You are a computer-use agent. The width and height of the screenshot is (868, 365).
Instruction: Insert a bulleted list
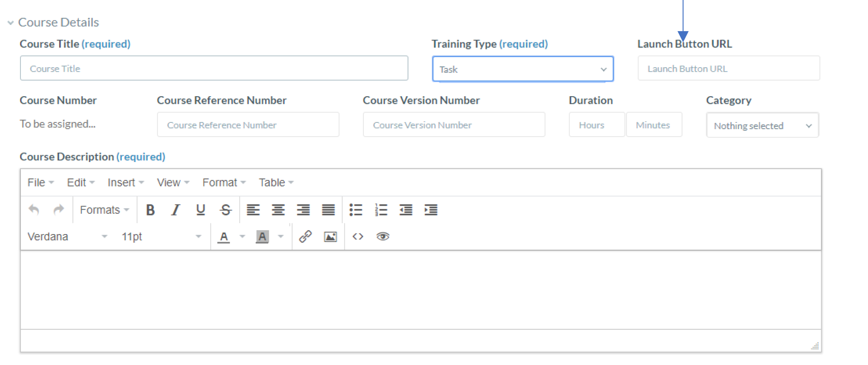[x=355, y=210]
